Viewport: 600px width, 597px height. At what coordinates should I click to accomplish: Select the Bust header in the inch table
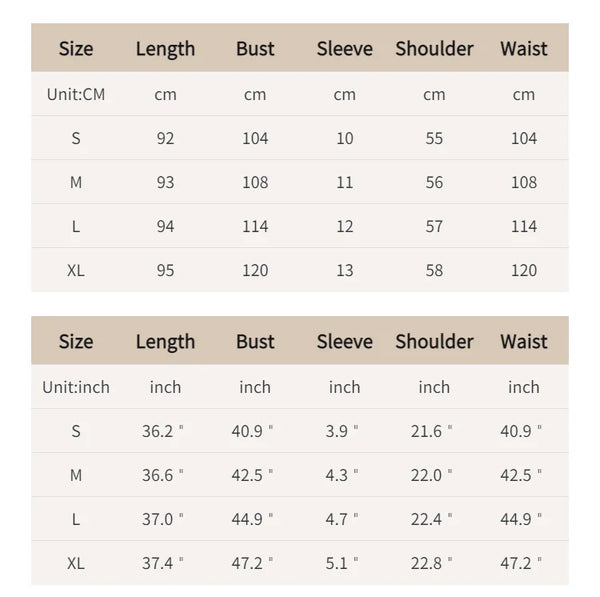tap(255, 341)
